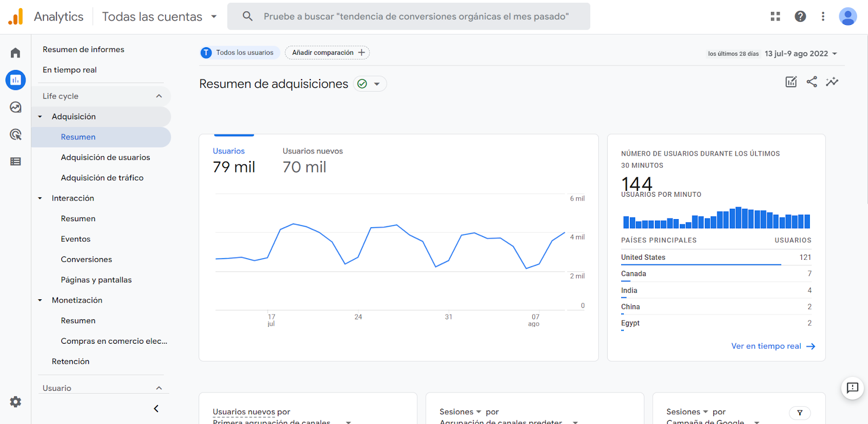
Task: Open Adquisición de tráfico report
Action: click(102, 178)
